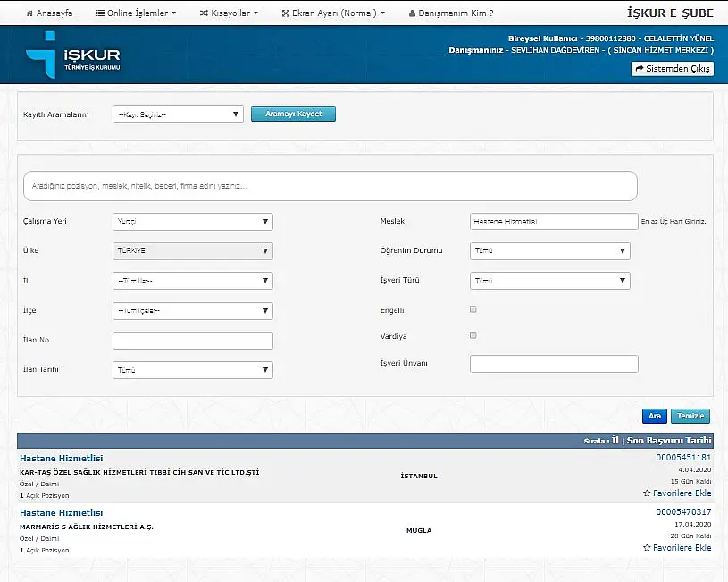
Task: Open listing number 00005470317
Action: point(683,511)
